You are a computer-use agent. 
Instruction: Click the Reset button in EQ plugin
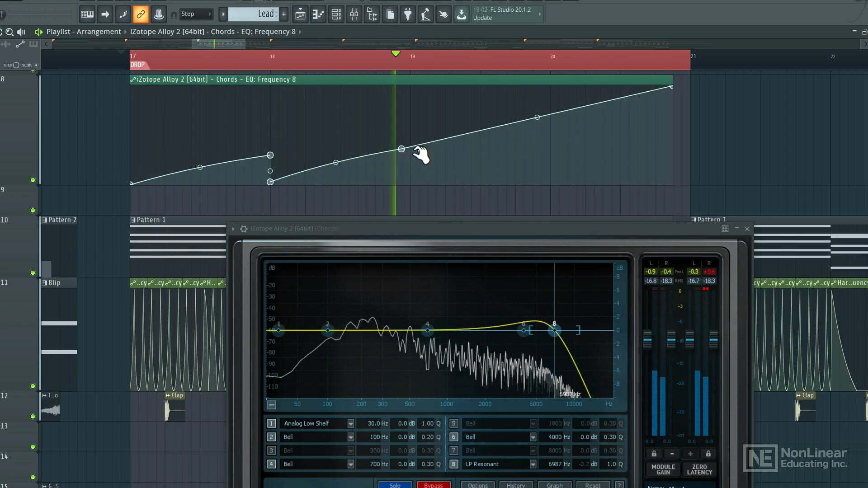pyautogui.click(x=593, y=484)
